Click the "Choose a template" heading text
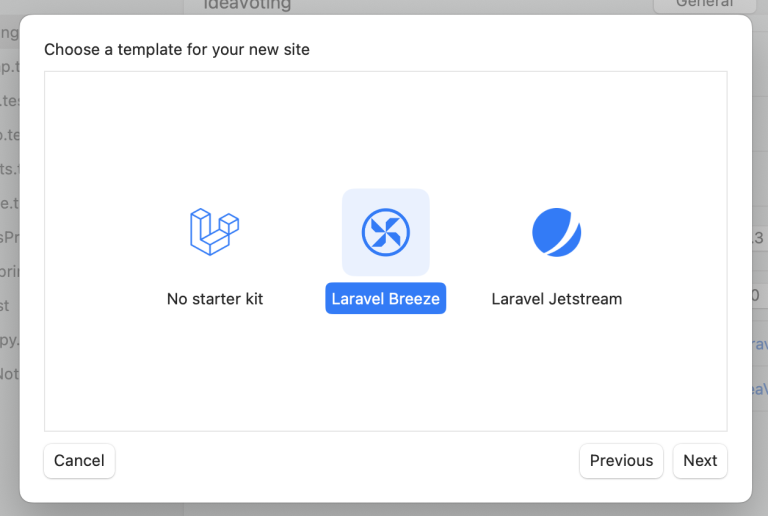768x516 pixels. click(177, 49)
